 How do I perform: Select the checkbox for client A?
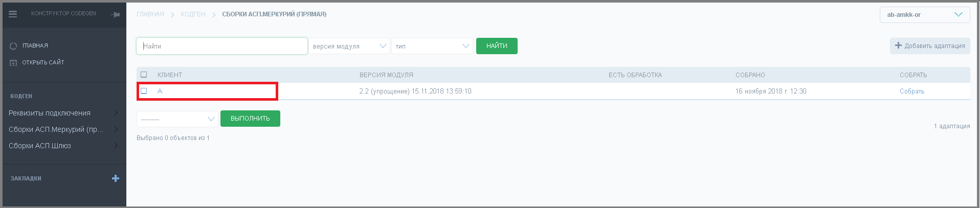coord(144,91)
